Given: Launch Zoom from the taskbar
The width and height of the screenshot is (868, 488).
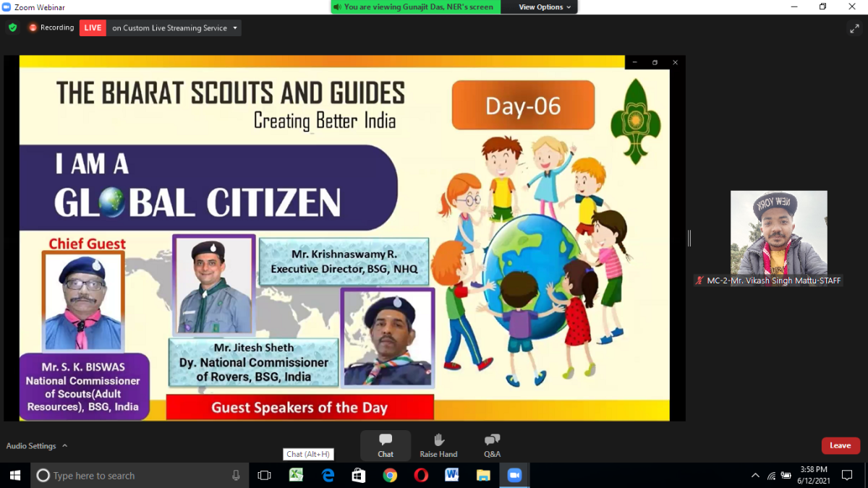Looking at the screenshot, I should pyautogui.click(x=514, y=475).
